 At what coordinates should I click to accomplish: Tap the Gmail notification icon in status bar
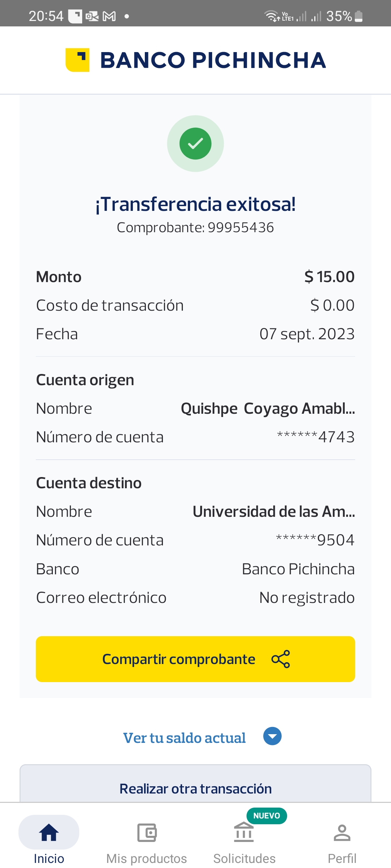[x=109, y=16]
